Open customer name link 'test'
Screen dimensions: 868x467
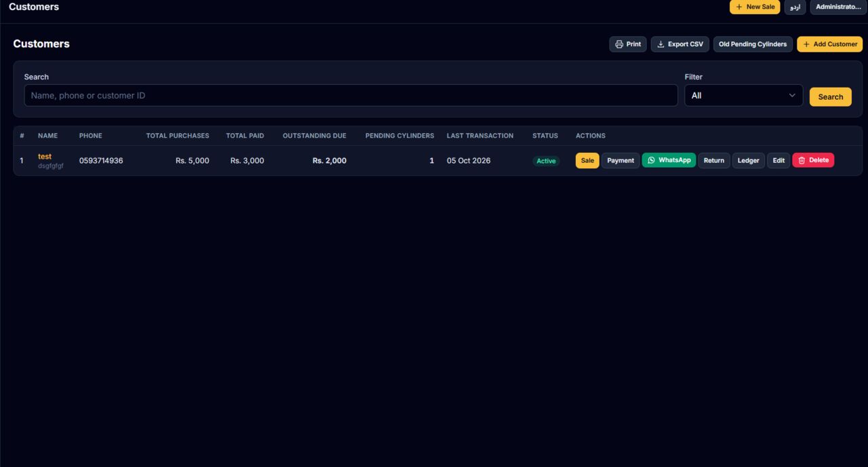(45, 156)
